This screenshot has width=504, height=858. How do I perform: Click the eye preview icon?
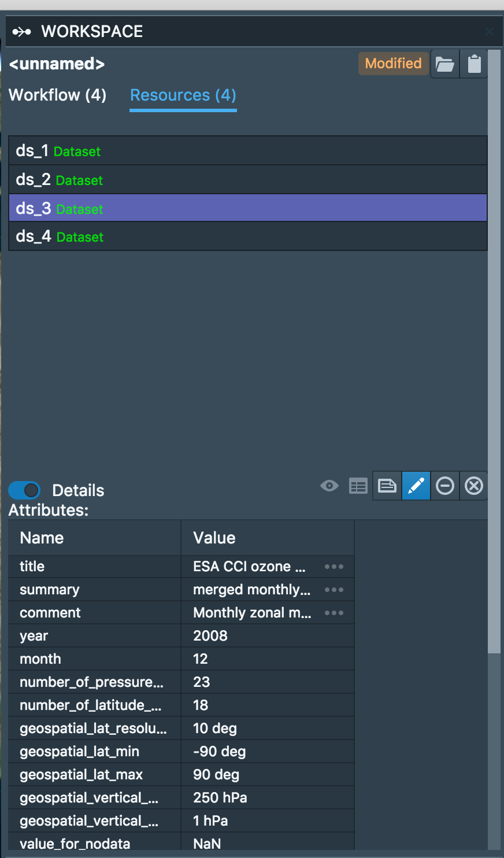coord(329,486)
